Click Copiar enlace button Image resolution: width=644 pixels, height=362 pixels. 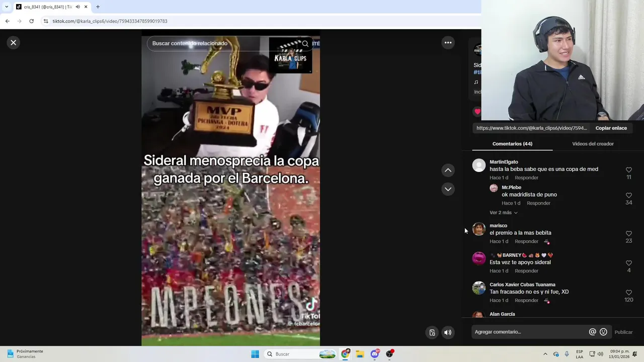coord(611,128)
